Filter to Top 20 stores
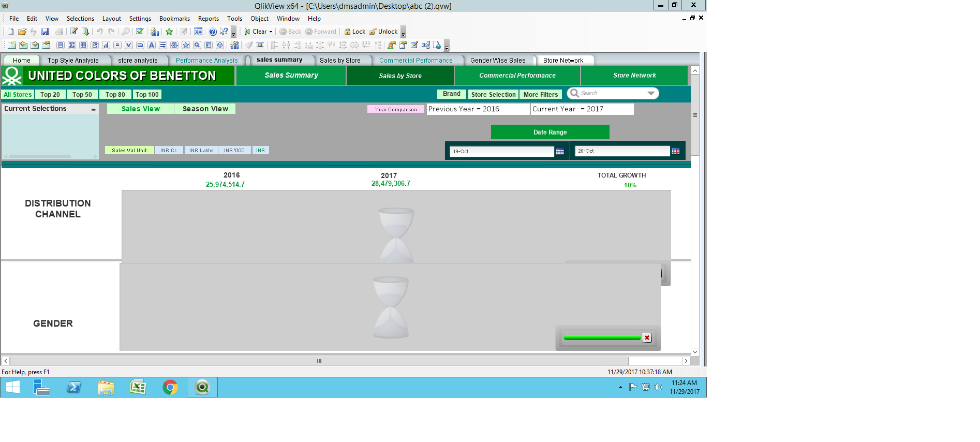Viewport: 980px width, 442px height. coord(50,95)
